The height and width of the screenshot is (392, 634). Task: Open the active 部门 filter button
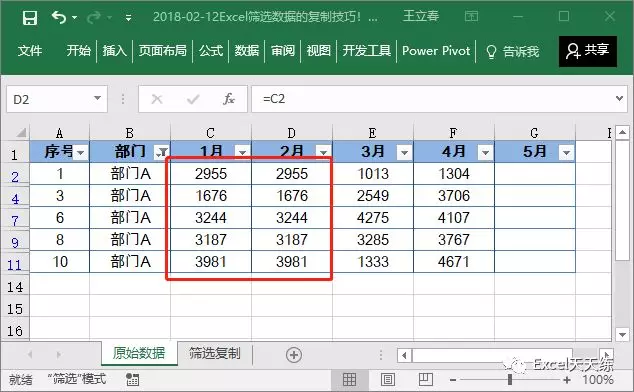pos(162,153)
